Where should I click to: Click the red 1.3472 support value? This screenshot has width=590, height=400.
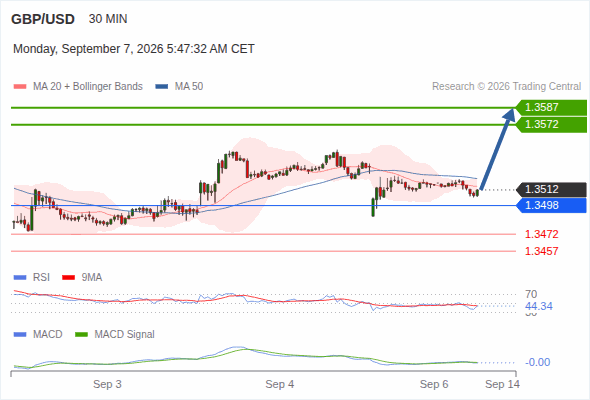pyautogui.click(x=541, y=234)
